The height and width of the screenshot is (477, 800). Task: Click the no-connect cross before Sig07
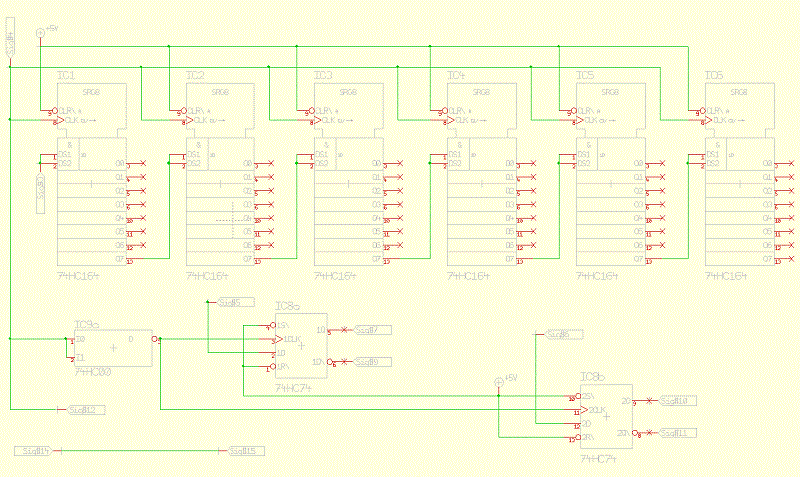[344, 330]
